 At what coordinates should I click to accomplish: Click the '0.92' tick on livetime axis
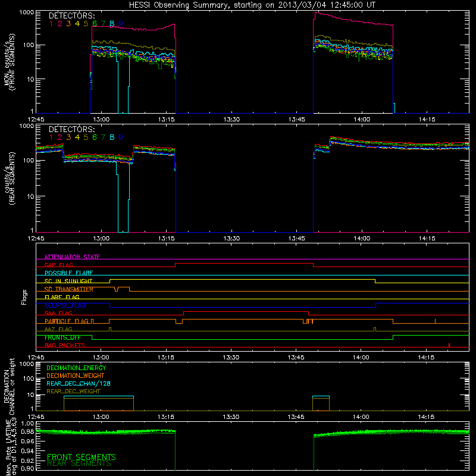28,461
